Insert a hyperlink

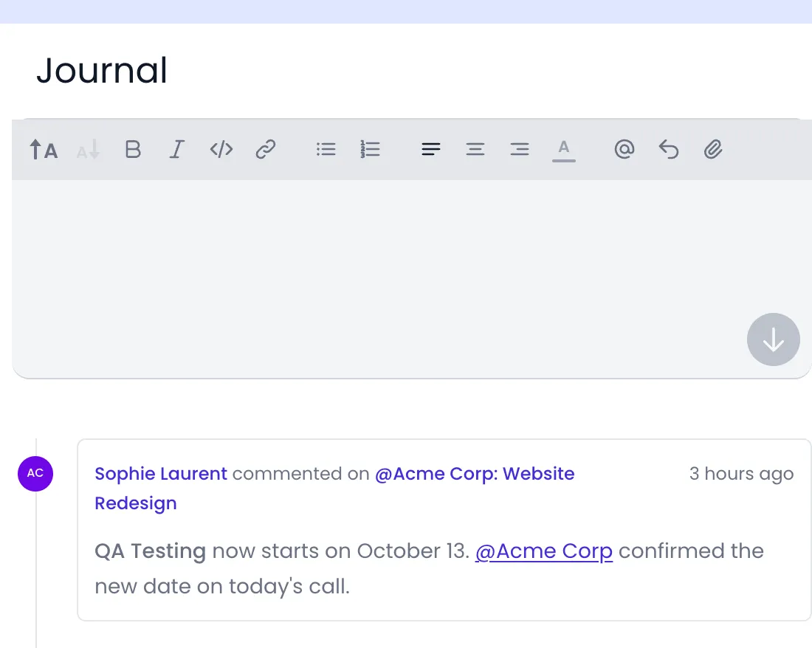click(x=266, y=150)
